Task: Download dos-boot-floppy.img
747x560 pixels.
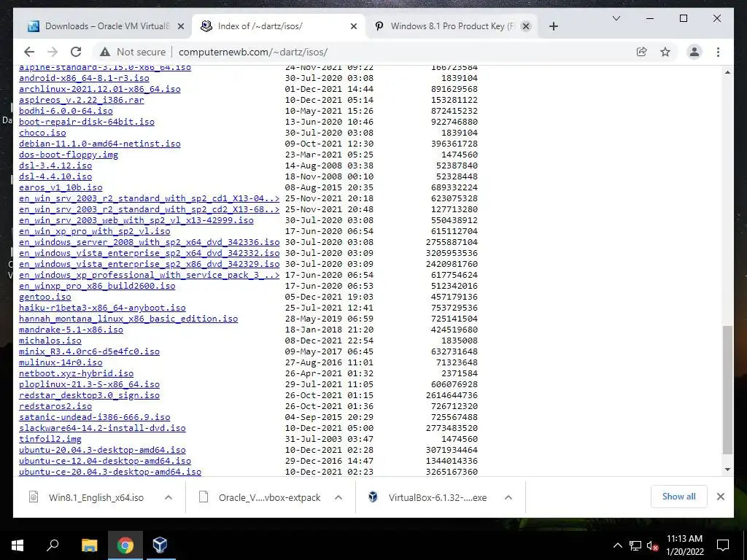Action: [69, 155]
